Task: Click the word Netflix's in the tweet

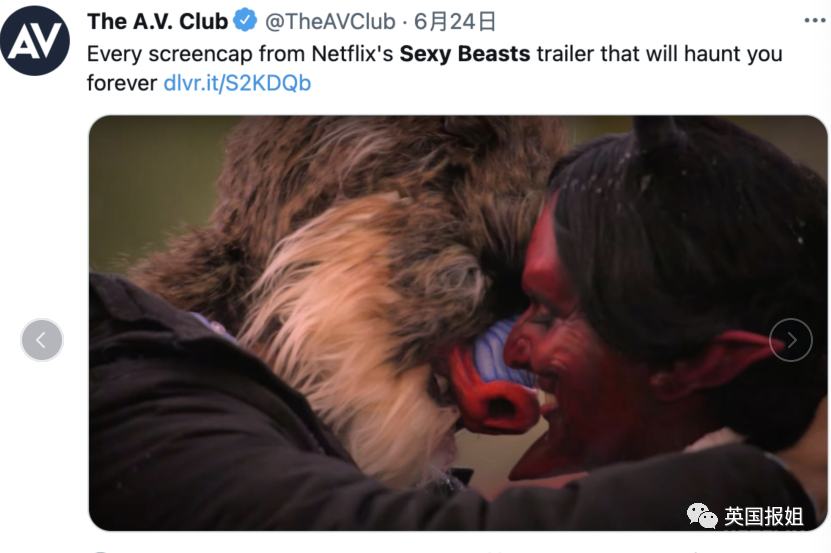Action: click(x=352, y=54)
